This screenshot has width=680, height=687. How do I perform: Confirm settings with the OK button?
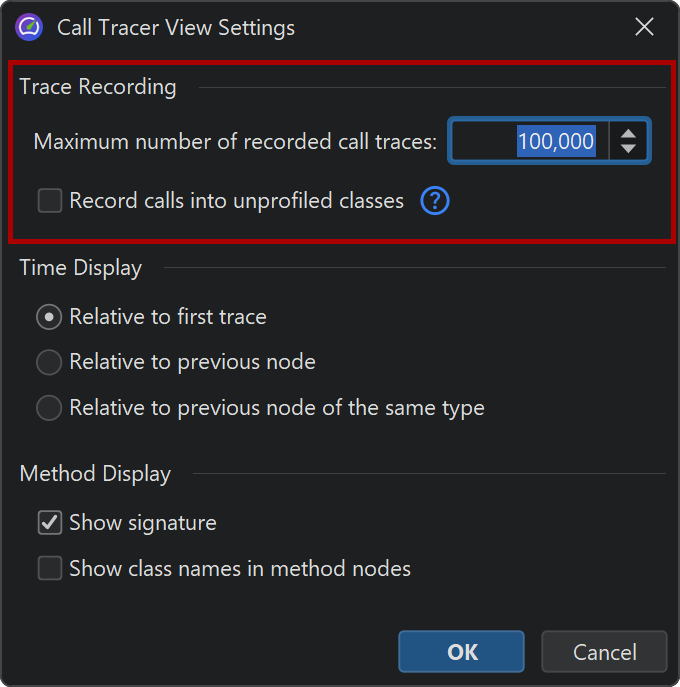pos(461,652)
